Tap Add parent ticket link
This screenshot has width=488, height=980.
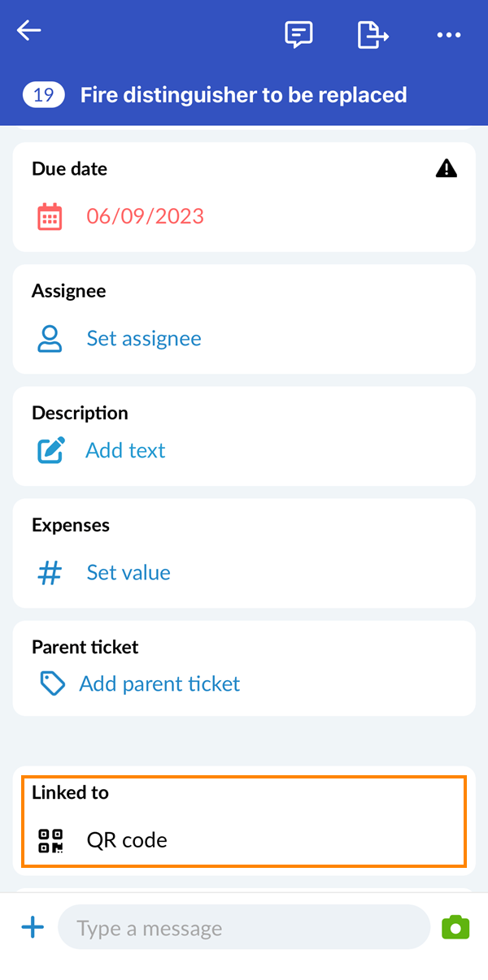coord(159,683)
